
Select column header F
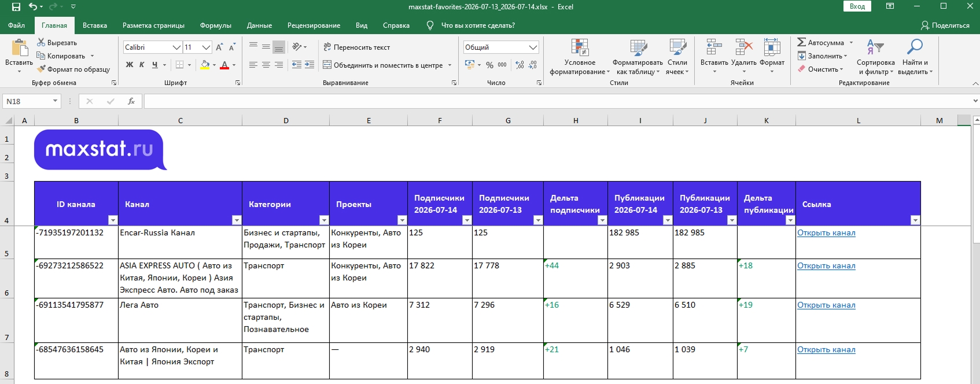tap(440, 121)
